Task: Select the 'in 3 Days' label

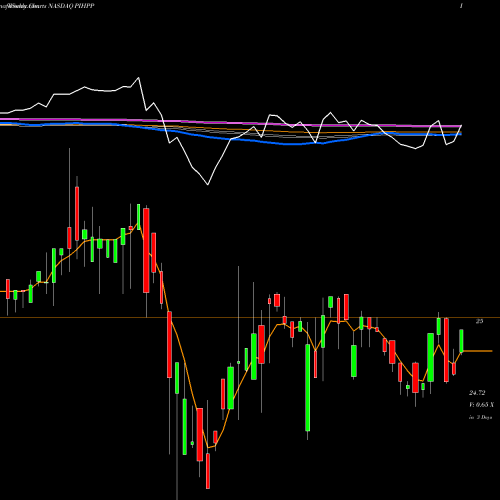Action: [481, 417]
